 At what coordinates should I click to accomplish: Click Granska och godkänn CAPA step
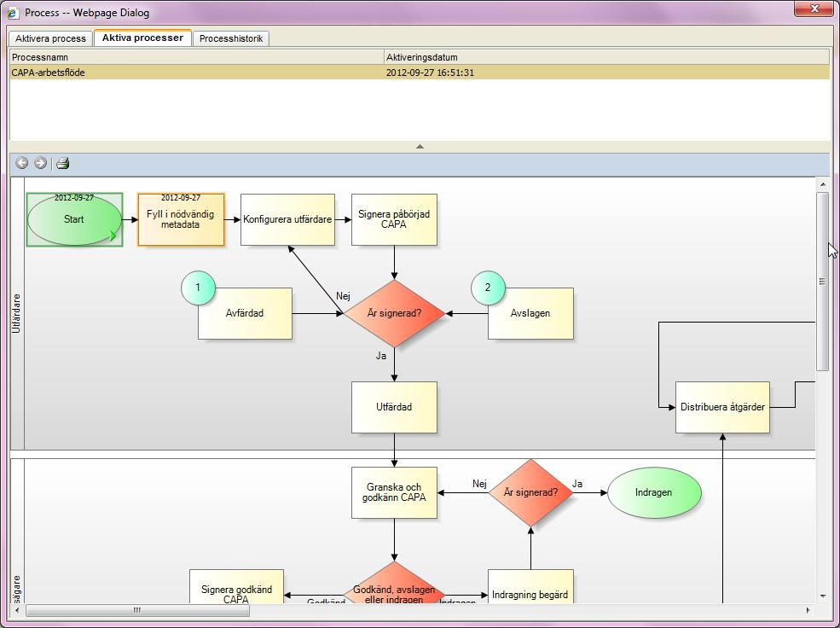point(394,492)
